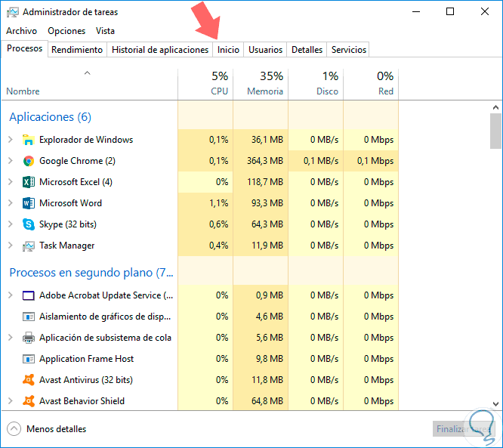
Task: Select Aislamiento de gráficos de disp... row name
Action: coord(105,317)
